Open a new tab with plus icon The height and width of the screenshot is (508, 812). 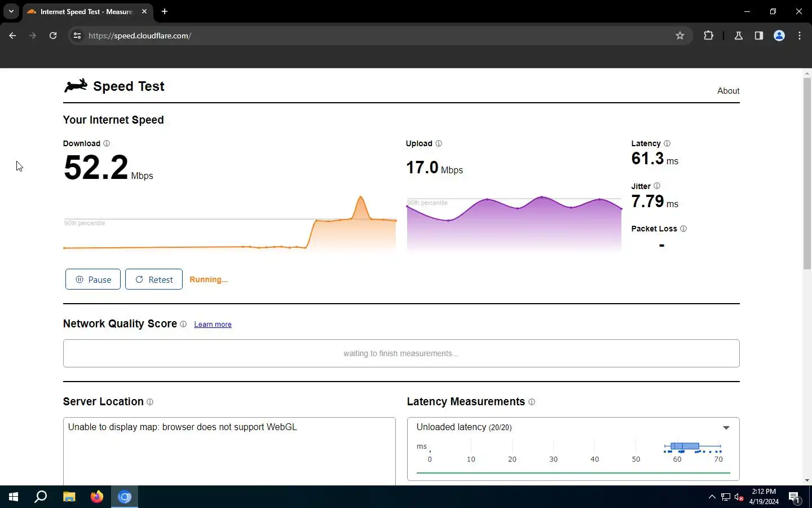(165, 11)
